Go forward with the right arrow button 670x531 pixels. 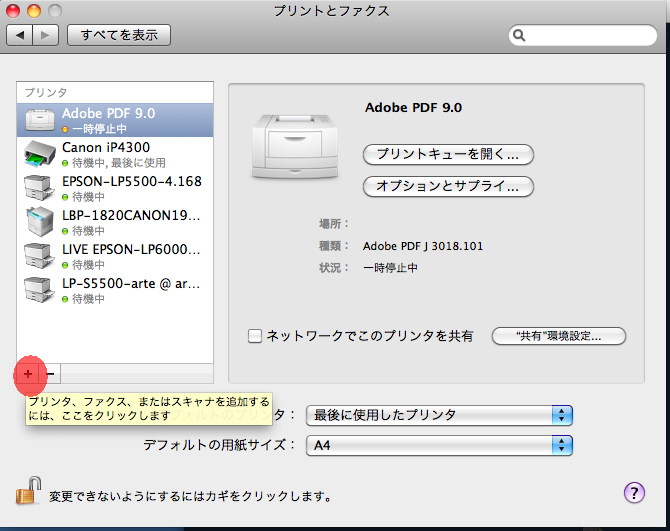point(45,35)
